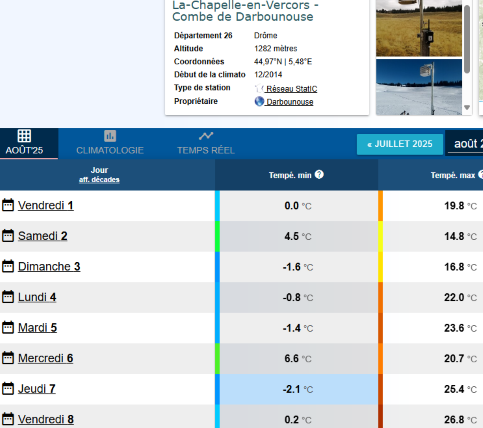Screen dimensions: 483x428
Task: Click calendar icon next to Mercredi 6
Action: coord(8,358)
